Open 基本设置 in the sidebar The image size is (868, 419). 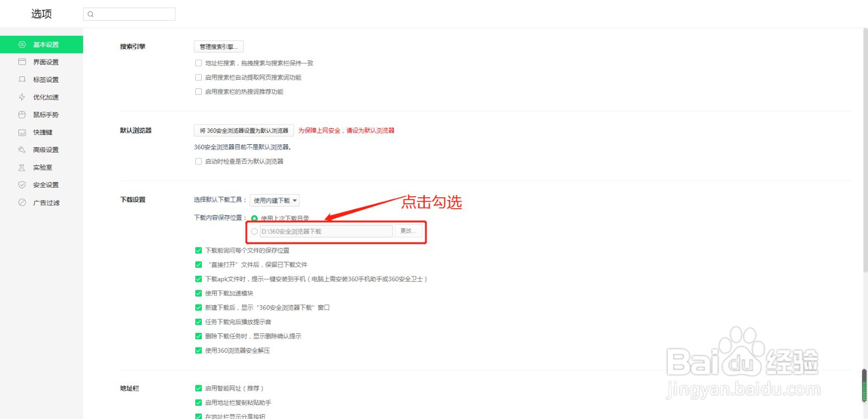click(41, 44)
